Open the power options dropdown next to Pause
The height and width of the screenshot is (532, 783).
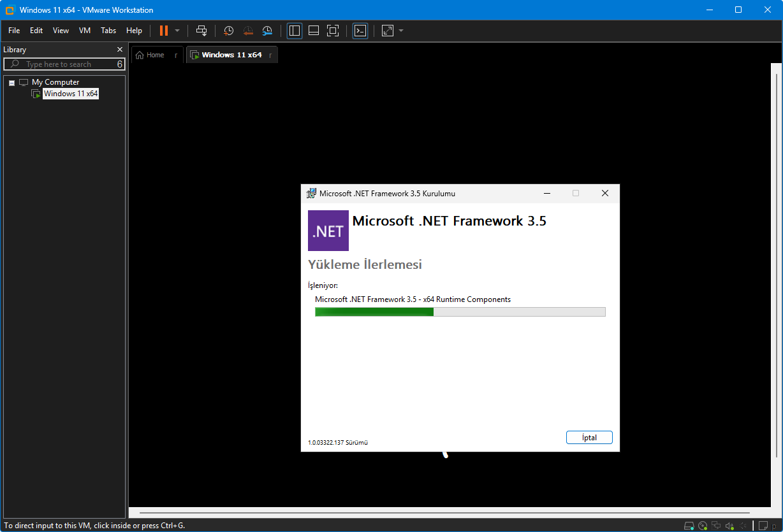coord(177,31)
